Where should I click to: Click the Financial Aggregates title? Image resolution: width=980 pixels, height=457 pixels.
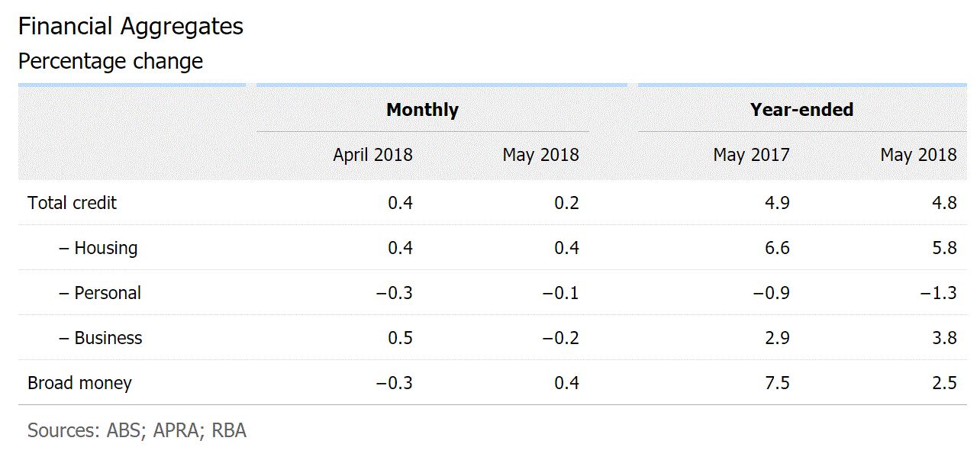point(131,27)
